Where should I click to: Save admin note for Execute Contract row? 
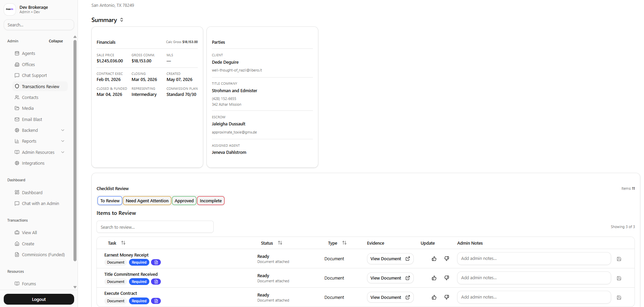[619, 298]
